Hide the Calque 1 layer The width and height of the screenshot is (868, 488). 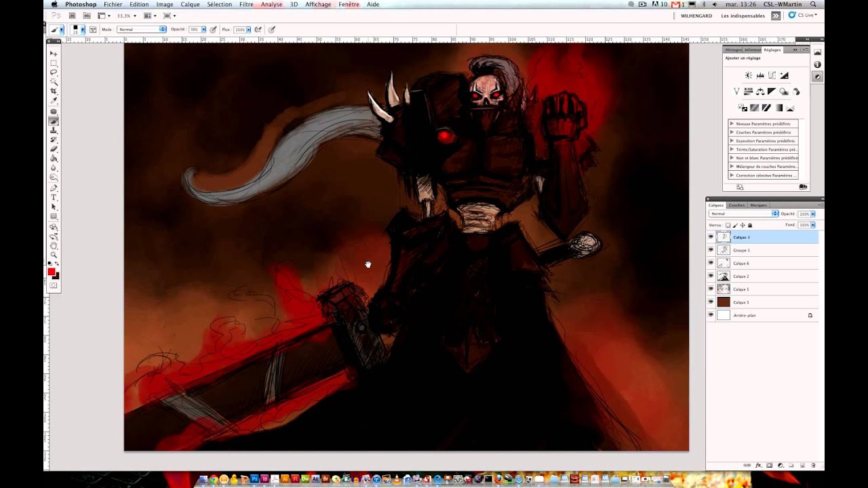(x=711, y=302)
